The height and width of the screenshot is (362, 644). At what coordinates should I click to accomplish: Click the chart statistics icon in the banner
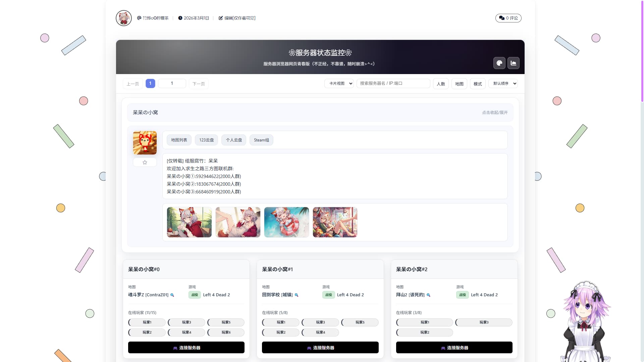click(513, 63)
